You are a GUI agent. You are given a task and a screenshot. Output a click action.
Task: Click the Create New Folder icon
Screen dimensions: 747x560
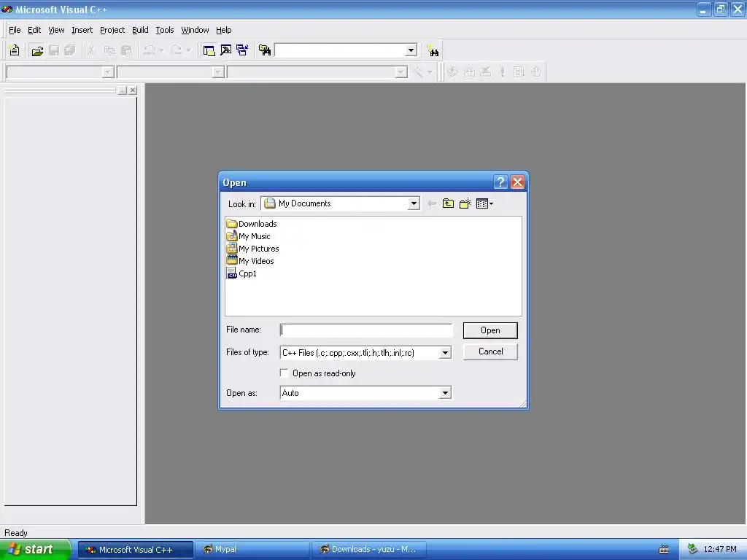[x=465, y=204]
